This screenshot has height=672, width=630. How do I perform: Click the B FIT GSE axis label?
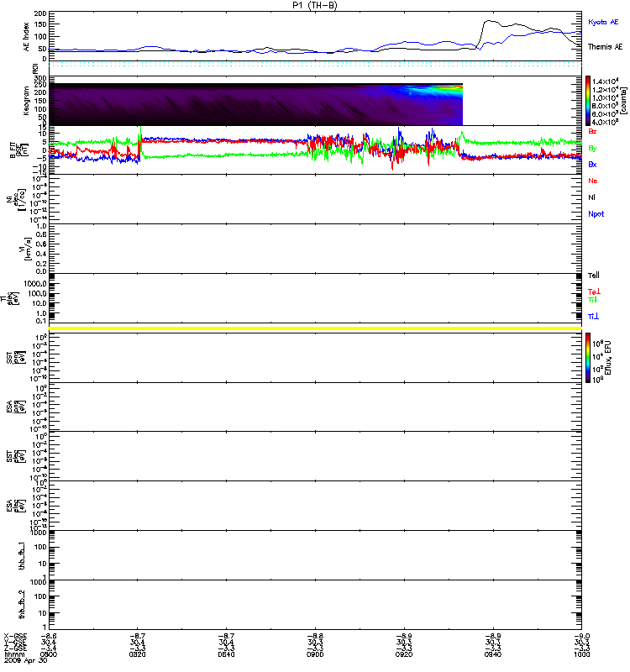(18, 150)
